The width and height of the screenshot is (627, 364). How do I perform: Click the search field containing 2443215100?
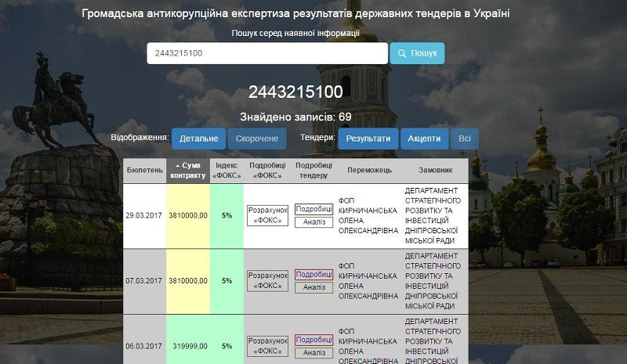click(267, 53)
